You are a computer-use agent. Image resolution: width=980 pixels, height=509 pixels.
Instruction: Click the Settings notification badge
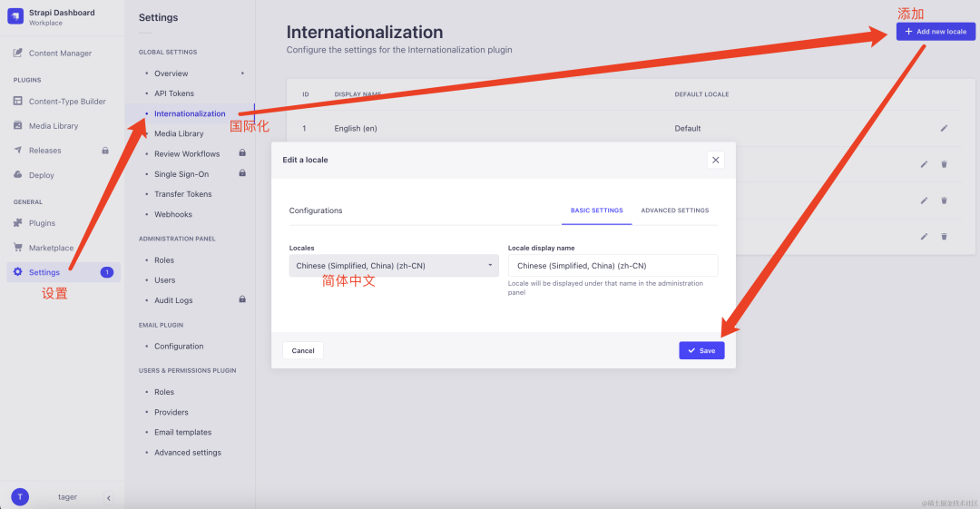pos(107,272)
